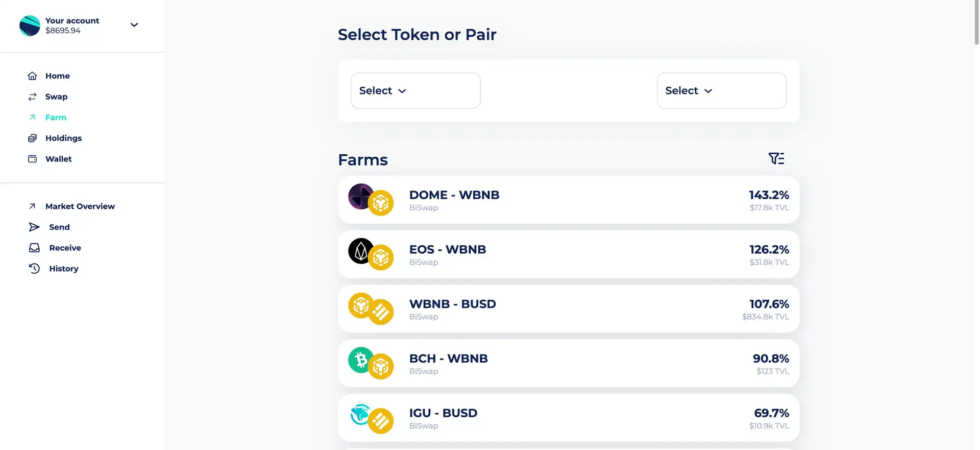Click the History clock icon
The width and height of the screenshot is (980, 450).
[x=34, y=269]
